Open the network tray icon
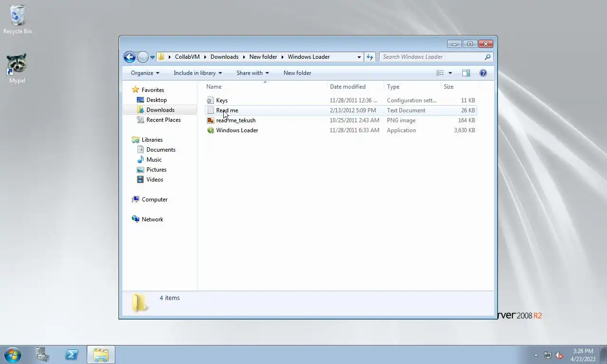Image resolution: width=607 pixels, height=364 pixels. point(548,355)
